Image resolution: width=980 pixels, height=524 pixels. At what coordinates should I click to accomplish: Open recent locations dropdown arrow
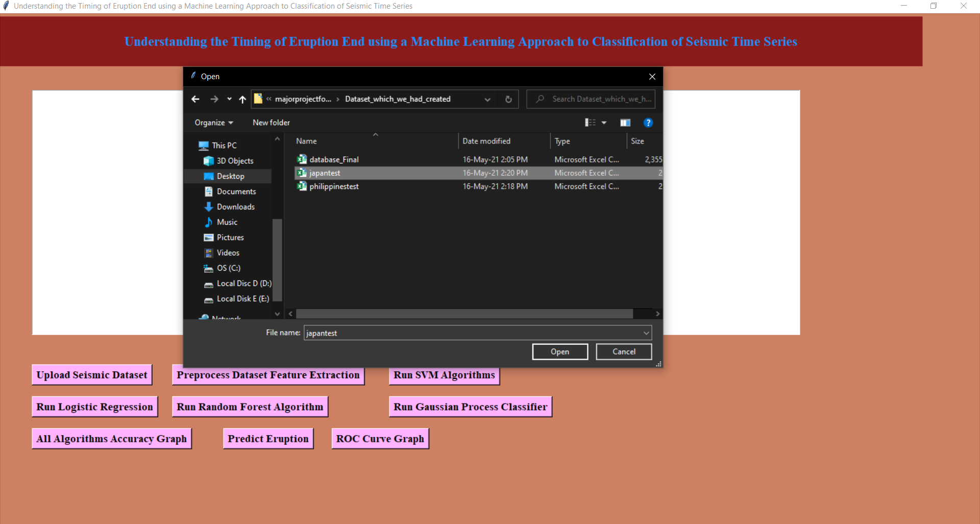[x=229, y=99]
